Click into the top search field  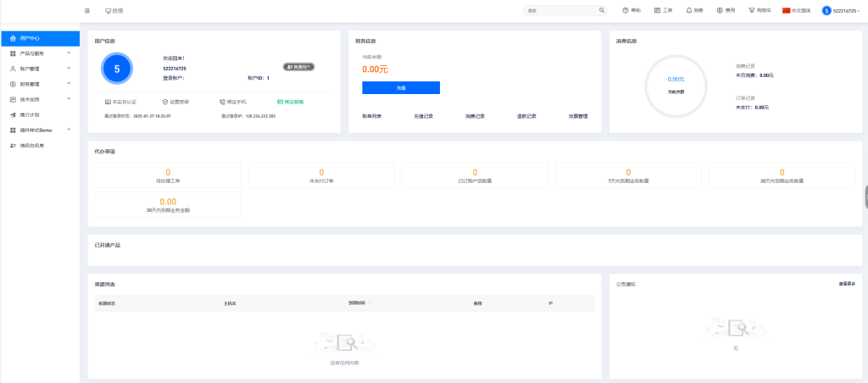(559, 10)
